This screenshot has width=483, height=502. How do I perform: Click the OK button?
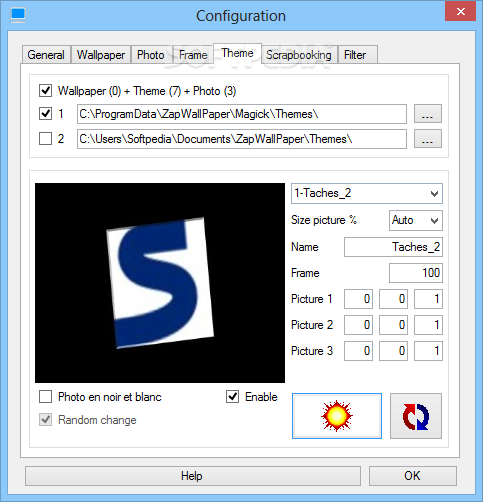[x=413, y=476]
